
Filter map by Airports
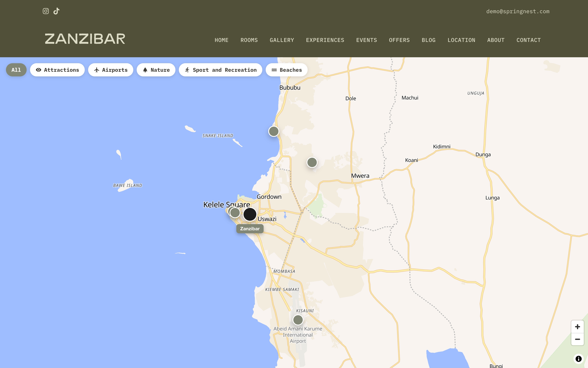click(110, 70)
